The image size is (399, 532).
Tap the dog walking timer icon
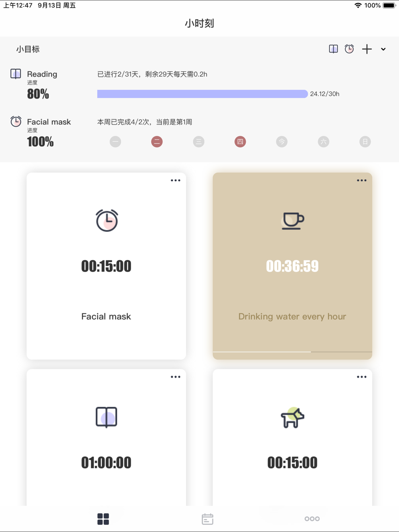[x=292, y=418]
